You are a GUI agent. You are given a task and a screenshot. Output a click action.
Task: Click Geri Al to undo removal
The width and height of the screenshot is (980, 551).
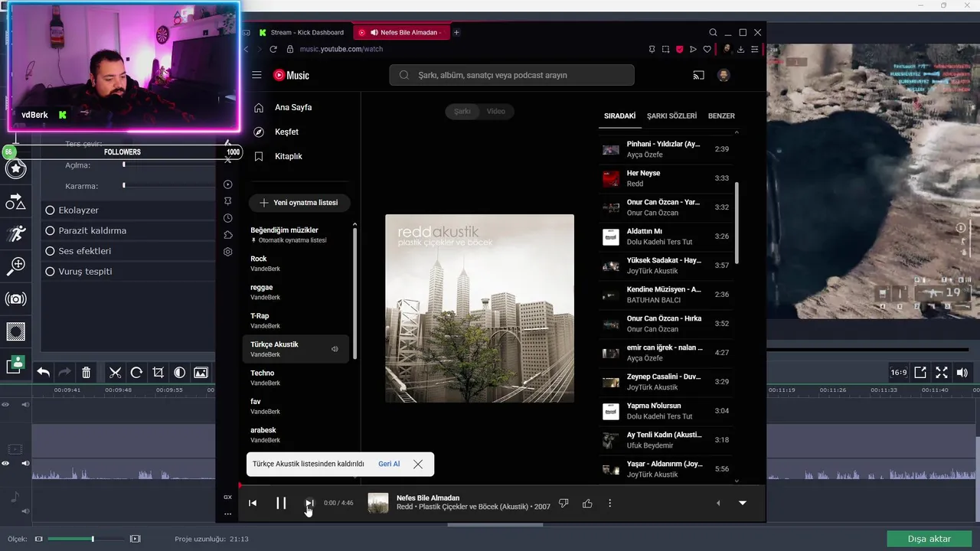[389, 464]
